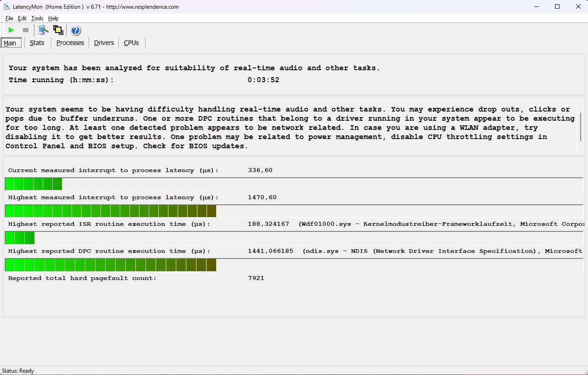Image resolution: width=588 pixels, height=375 pixels.
Task: Click the 'Time running (h:mm:ss):' label
Action: click(61, 80)
